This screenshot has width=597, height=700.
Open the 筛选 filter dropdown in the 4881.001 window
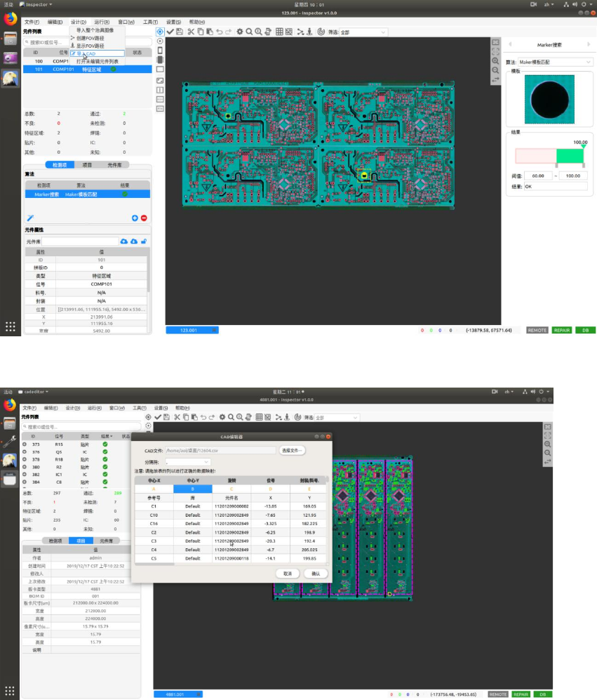coord(337,418)
